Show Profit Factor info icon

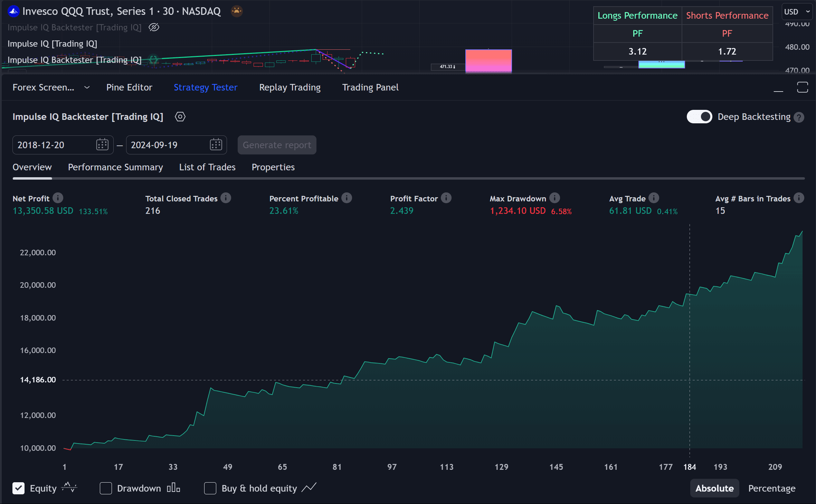point(446,198)
